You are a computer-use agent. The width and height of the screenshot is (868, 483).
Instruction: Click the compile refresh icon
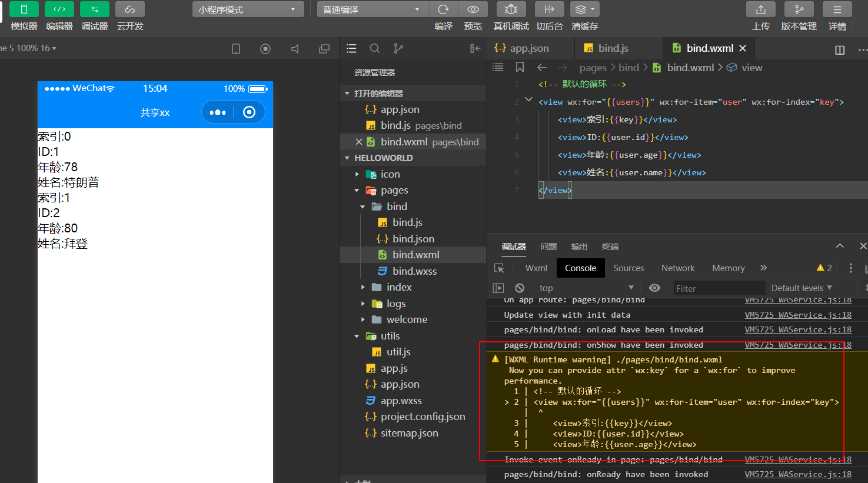point(444,9)
